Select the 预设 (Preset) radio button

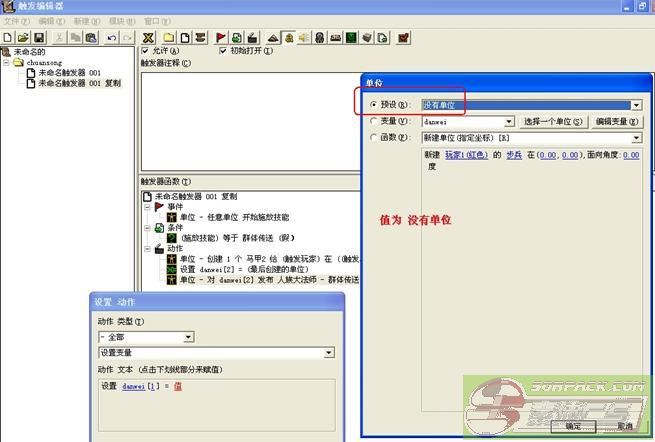(x=374, y=104)
